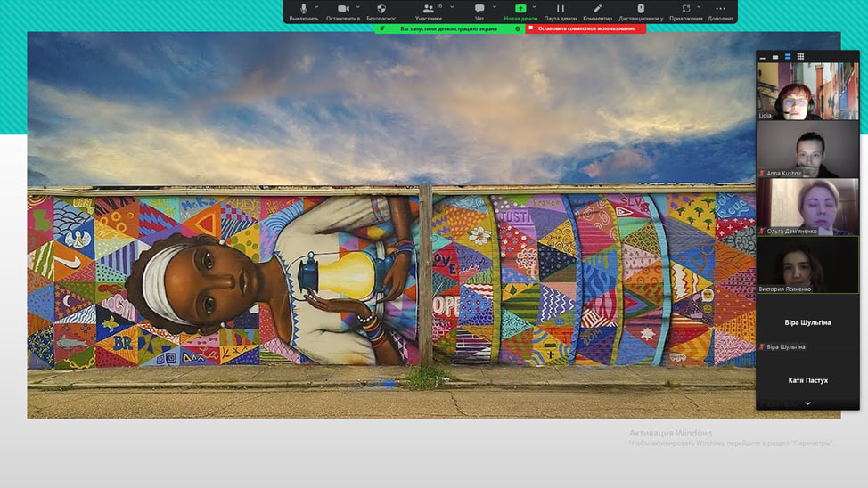Click the down chevron below Катя Пастух

807,404
